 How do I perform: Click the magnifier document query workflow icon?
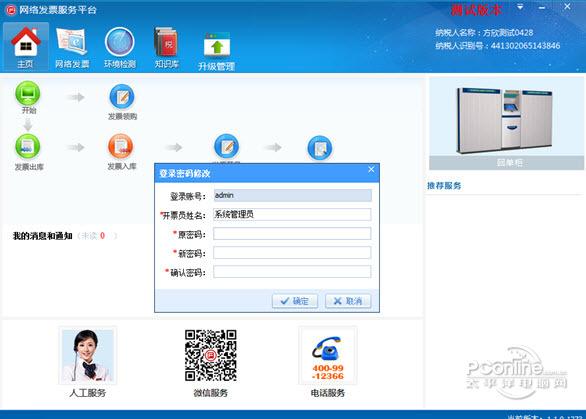[x=320, y=148]
